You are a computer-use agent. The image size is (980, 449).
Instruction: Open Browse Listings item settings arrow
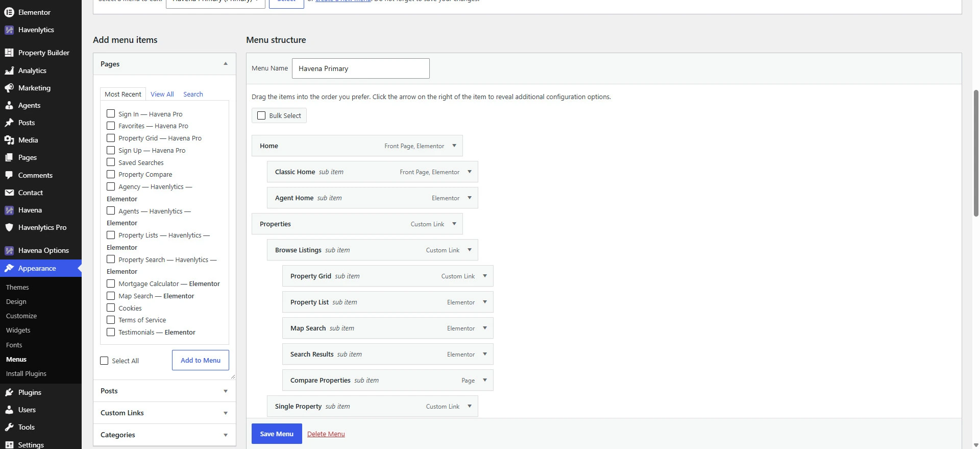(470, 250)
